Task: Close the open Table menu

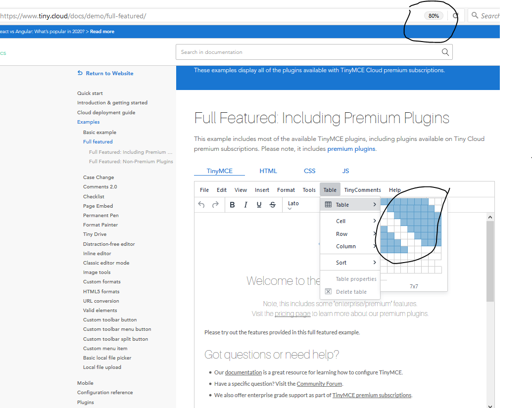Action: click(x=330, y=190)
